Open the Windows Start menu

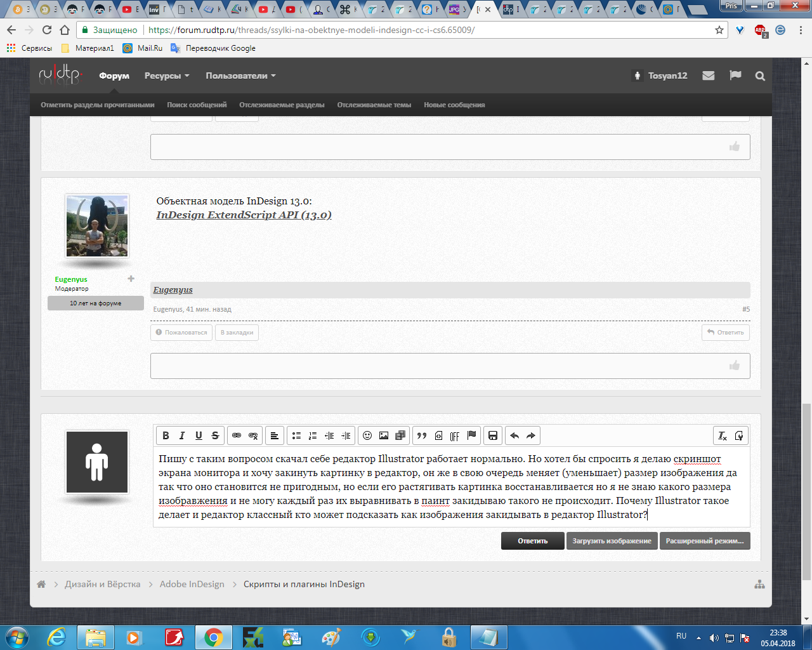16,637
